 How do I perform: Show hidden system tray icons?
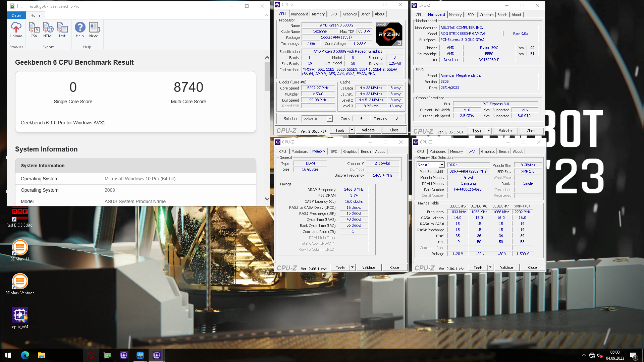click(584, 355)
